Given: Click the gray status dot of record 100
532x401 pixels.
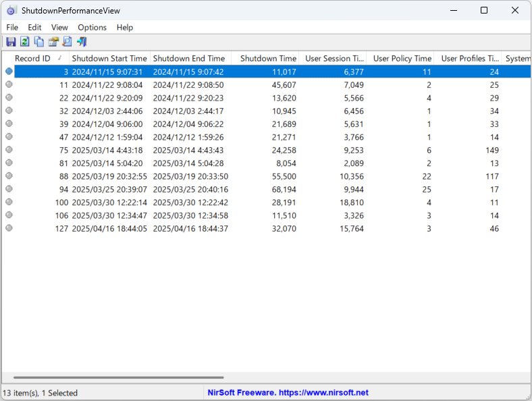Looking at the screenshot, I should (x=9, y=202).
